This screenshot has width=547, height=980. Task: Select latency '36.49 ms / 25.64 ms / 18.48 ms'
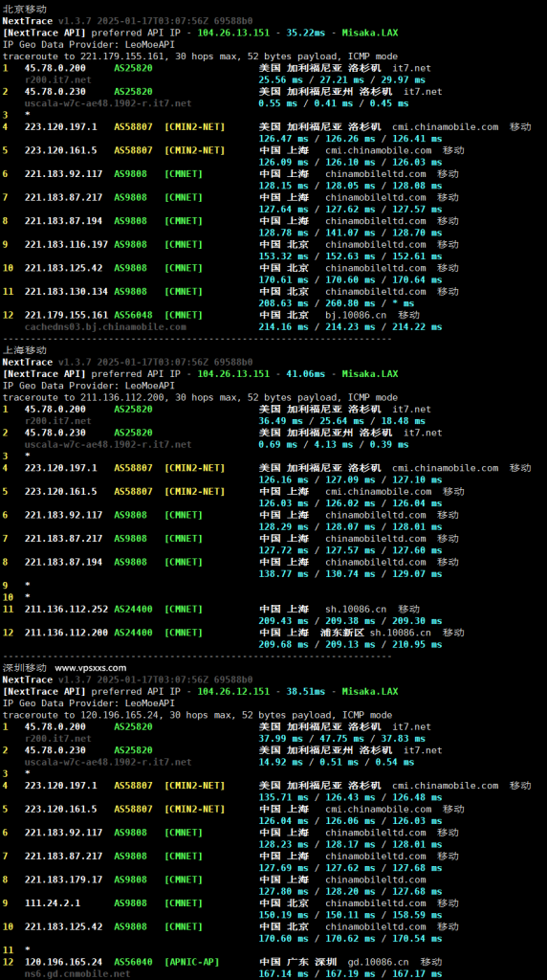342,421
